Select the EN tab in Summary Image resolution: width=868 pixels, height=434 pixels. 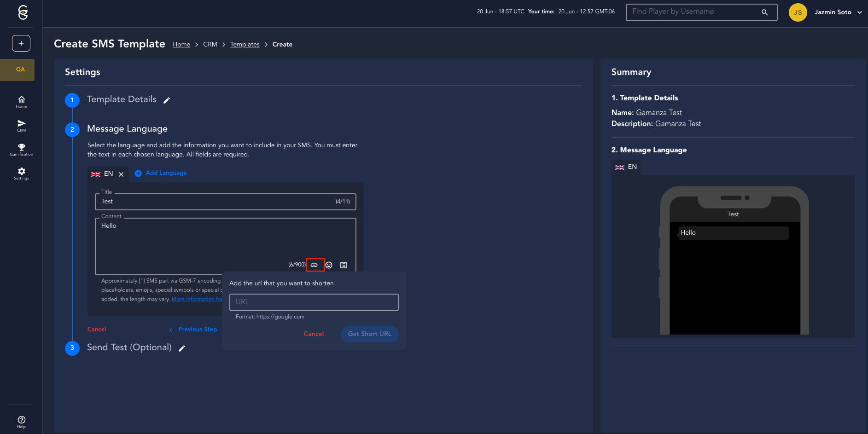tap(626, 167)
